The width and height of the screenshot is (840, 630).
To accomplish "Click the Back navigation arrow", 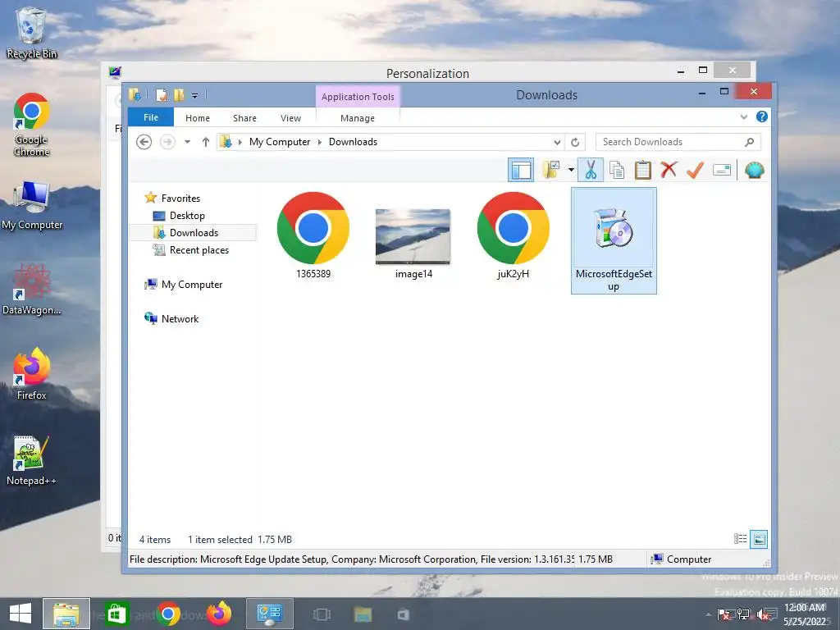I will pos(144,142).
